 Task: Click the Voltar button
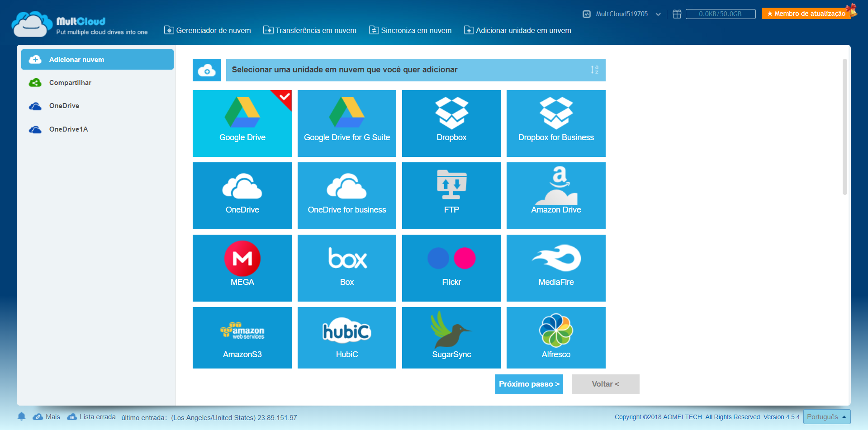click(x=606, y=384)
